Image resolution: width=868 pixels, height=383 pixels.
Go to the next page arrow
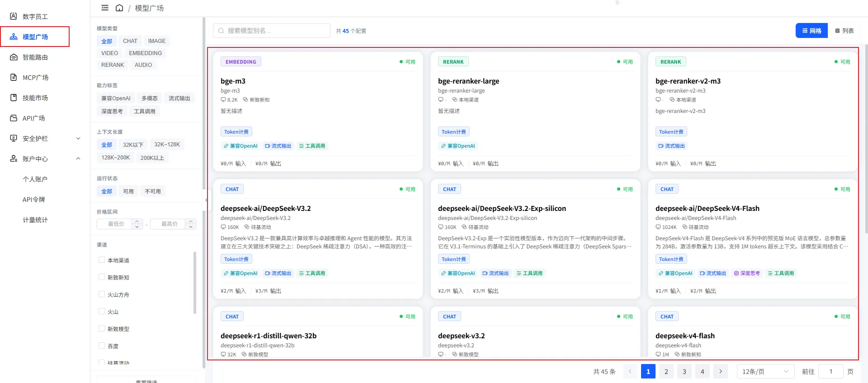(721, 371)
